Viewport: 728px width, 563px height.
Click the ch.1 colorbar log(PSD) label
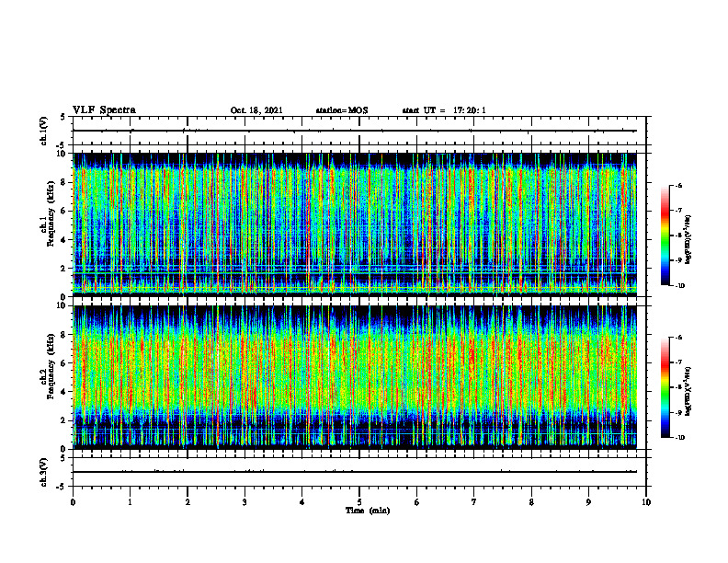click(x=688, y=240)
